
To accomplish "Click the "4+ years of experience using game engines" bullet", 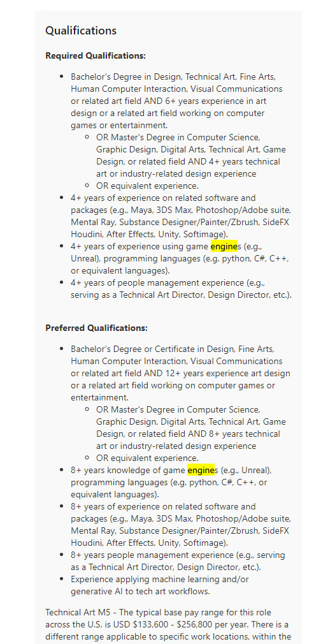I will pyautogui.click(x=180, y=259).
